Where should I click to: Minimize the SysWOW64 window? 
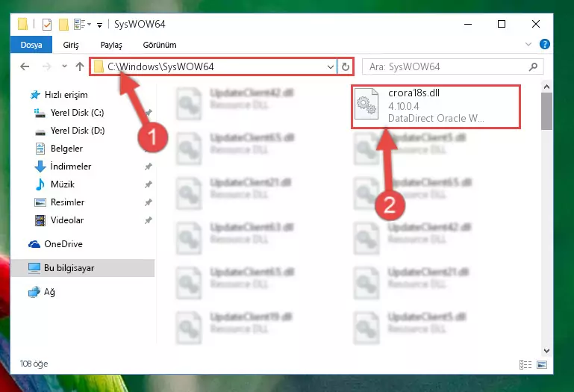[x=468, y=24]
